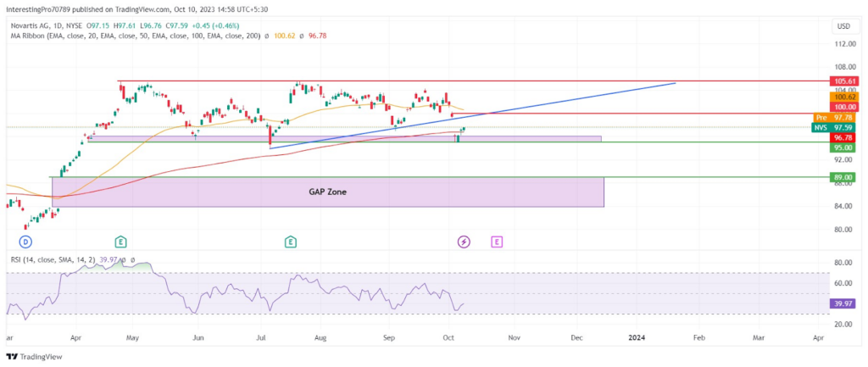
Task: Click the green 95.00 price label
Action: coord(843,147)
